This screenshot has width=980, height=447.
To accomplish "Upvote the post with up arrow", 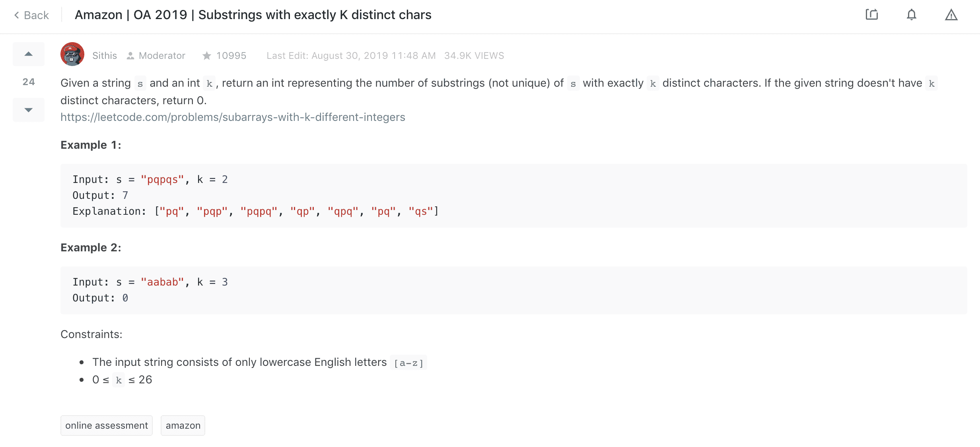I will coord(28,54).
